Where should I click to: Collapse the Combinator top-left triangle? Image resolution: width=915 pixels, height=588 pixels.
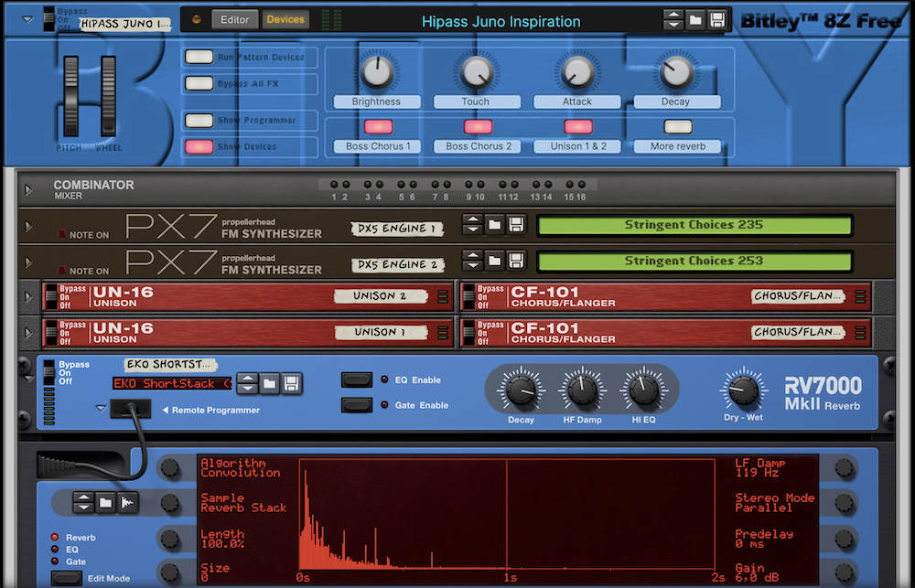[x=27, y=19]
